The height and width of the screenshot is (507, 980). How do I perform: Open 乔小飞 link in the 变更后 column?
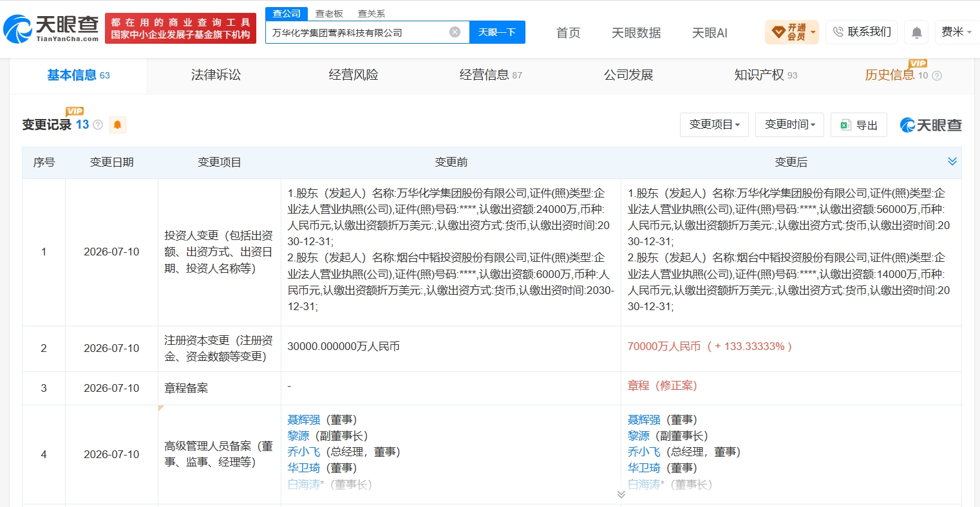[x=645, y=452]
